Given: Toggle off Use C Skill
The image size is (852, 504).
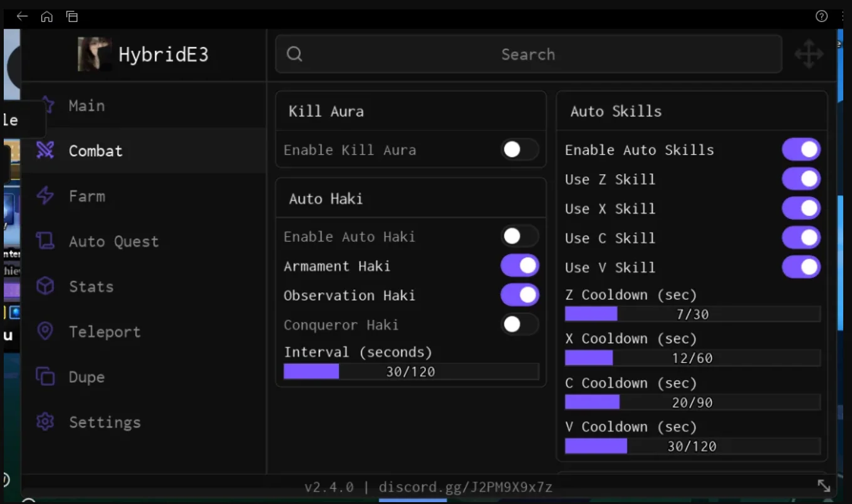Looking at the screenshot, I should [801, 238].
